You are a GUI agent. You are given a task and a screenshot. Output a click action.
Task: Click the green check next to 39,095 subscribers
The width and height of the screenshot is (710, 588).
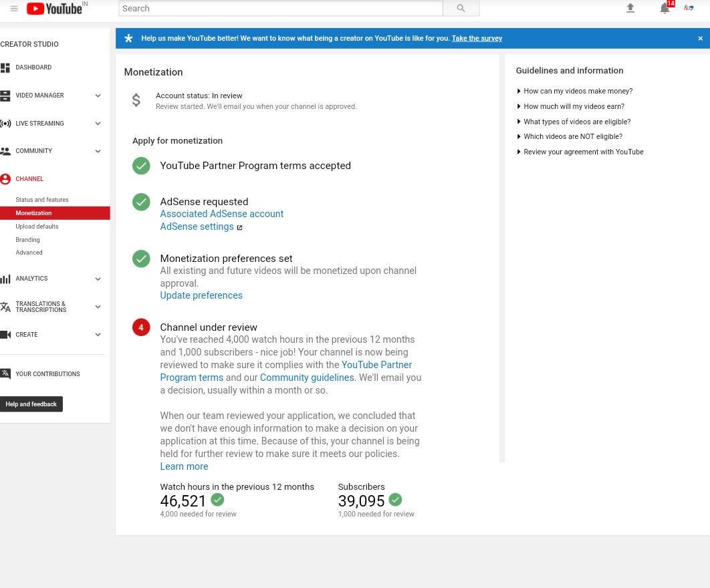(x=395, y=500)
